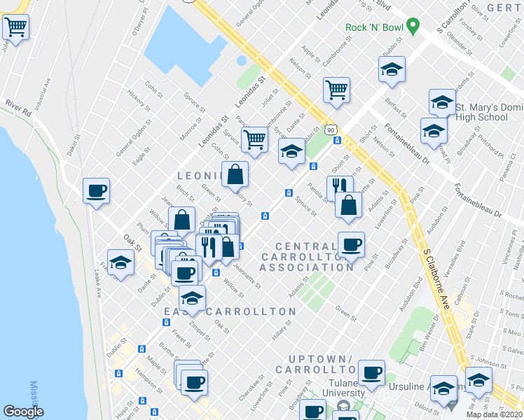Click the Leake Ave street label
The image size is (524, 420).
pos(97,283)
